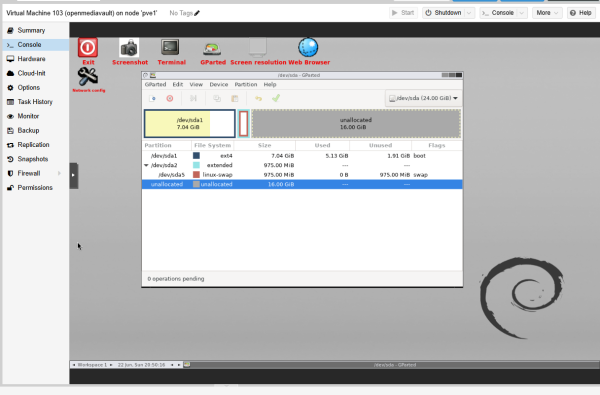Click the '0 operations pending' status text

(176, 279)
